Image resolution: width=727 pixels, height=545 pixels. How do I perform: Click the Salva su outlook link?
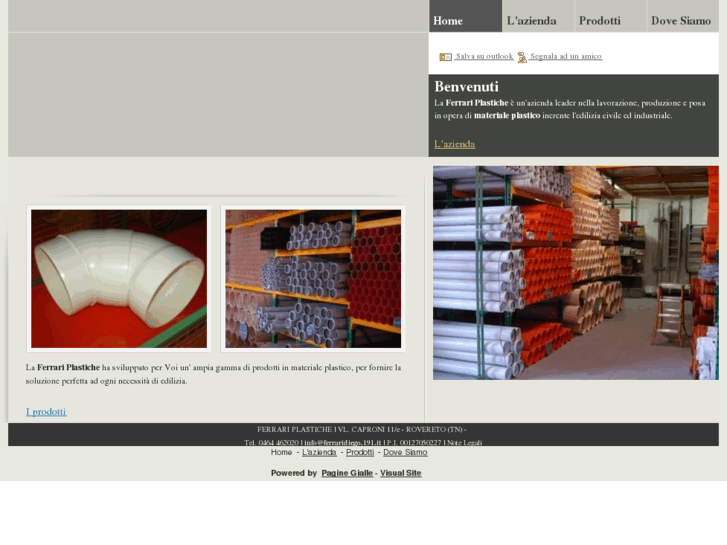click(484, 56)
